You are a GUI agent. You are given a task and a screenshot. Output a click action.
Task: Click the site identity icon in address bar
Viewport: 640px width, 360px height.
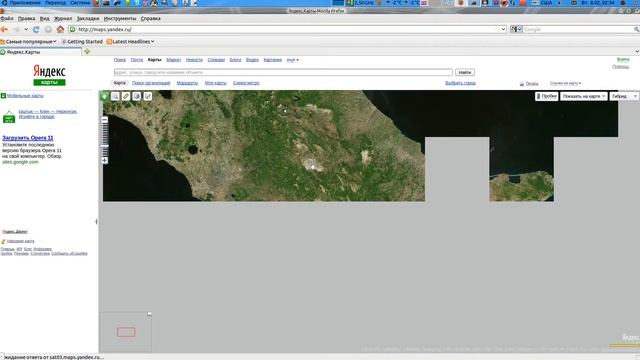pos(73,29)
